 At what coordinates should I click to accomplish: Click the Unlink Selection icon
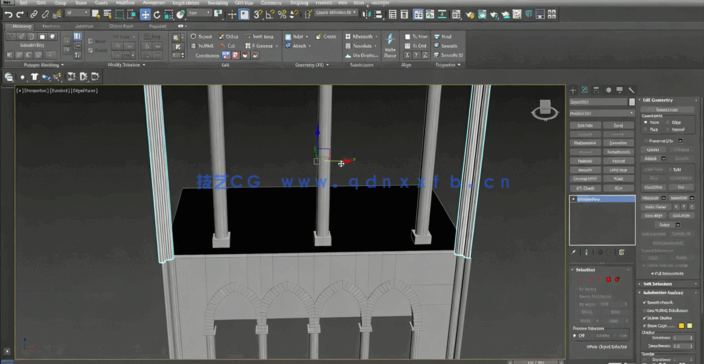click(45, 14)
